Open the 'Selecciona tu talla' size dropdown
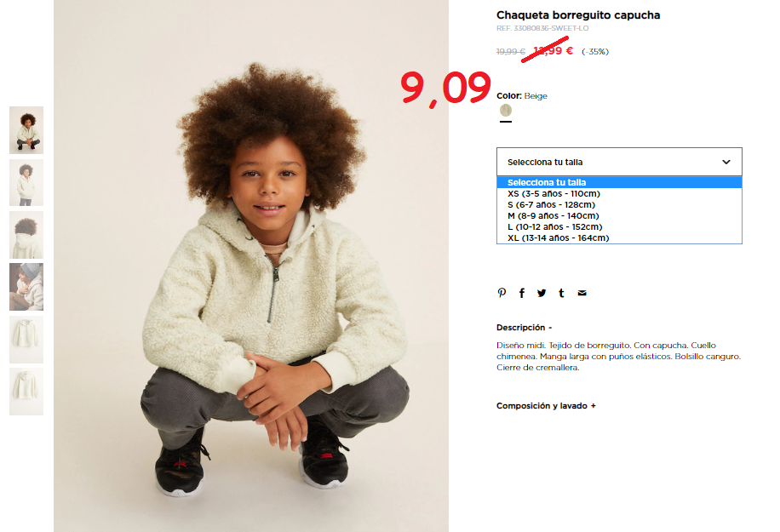The image size is (780, 532). [619, 162]
